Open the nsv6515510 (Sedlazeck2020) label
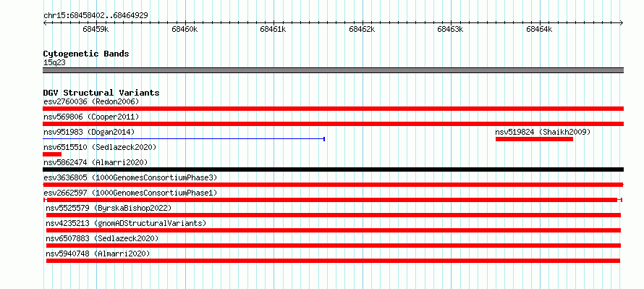 click(x=100, y=147)
